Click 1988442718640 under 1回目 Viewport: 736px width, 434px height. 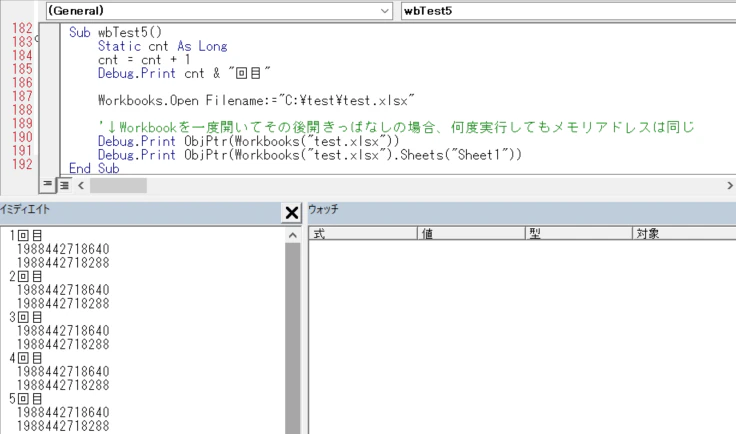click(63, 249)
